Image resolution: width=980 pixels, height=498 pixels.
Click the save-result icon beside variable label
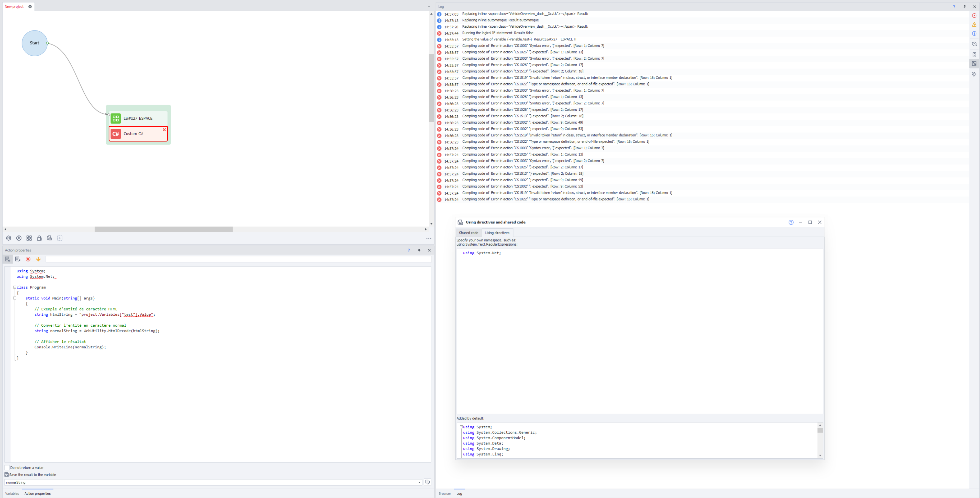click(x=6, y=474)
